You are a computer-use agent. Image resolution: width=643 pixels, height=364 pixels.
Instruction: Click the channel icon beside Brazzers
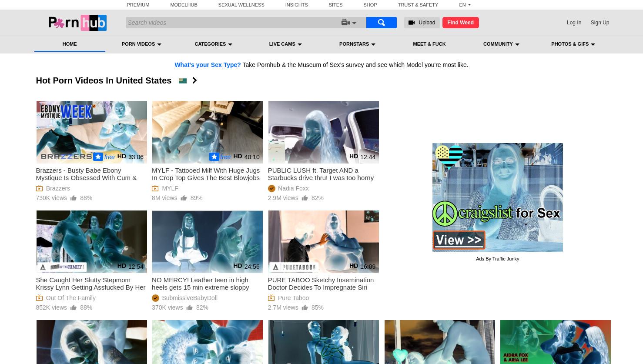coord(39,188)
